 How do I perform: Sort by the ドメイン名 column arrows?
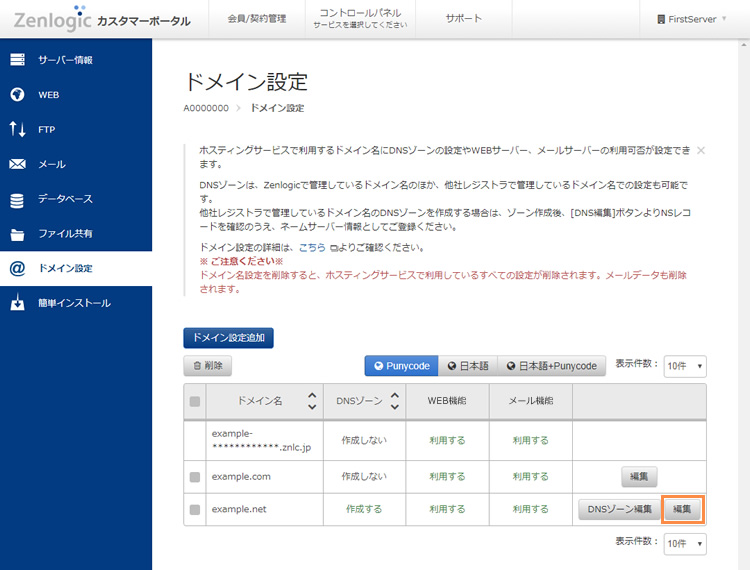pos(312,401)
